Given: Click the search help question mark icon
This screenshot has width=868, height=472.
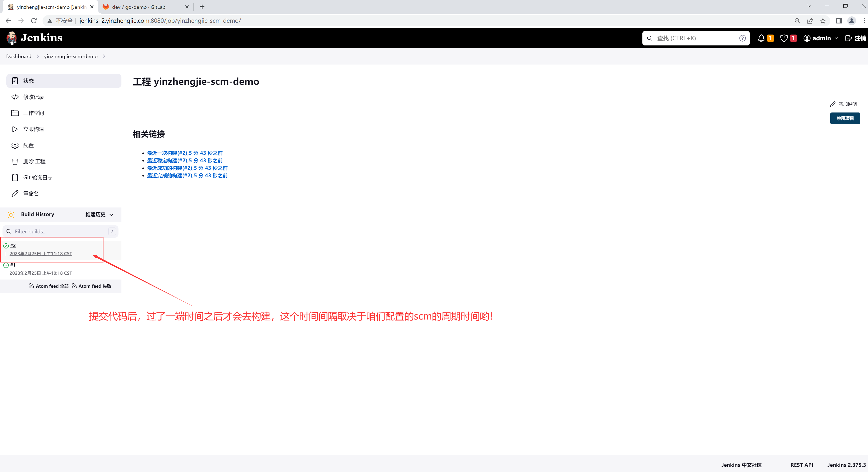Looking at the screenshot, I should [x=742, y=38].
